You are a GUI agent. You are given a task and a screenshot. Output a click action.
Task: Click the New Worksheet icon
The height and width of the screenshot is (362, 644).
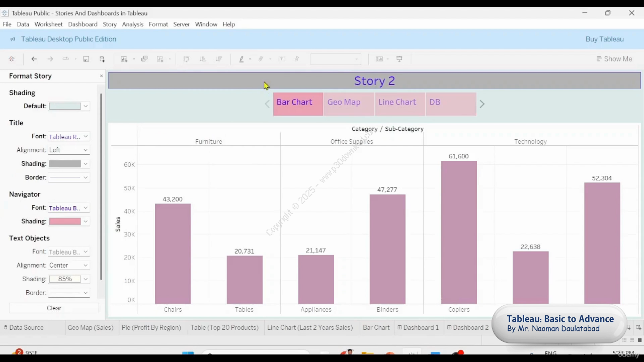[x=124, y=59]
